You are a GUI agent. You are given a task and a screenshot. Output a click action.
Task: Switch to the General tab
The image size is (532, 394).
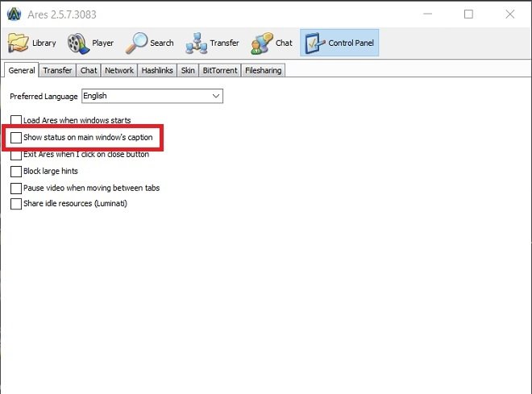click(x=22, y=70)
